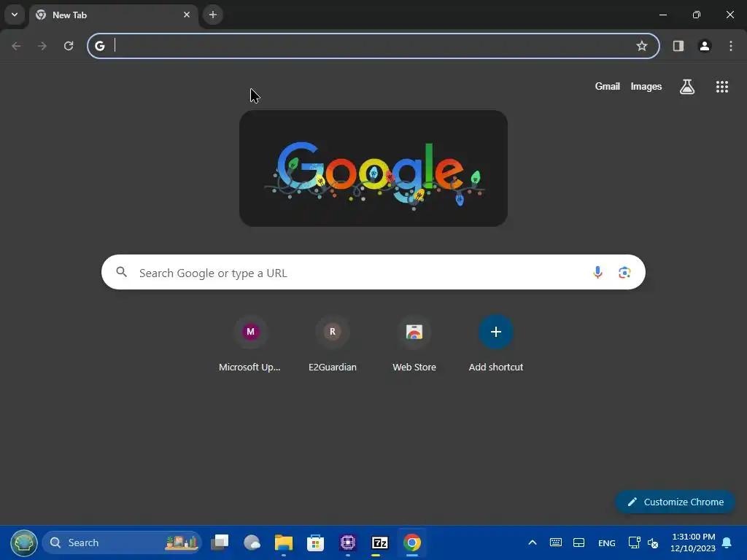Focus the address bar field

click(373, 46)
